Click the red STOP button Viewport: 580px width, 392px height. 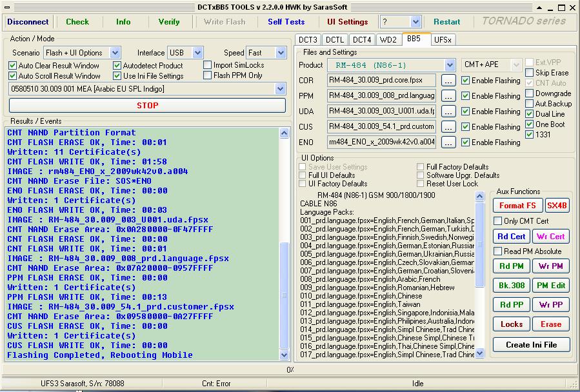pos(147,105)
